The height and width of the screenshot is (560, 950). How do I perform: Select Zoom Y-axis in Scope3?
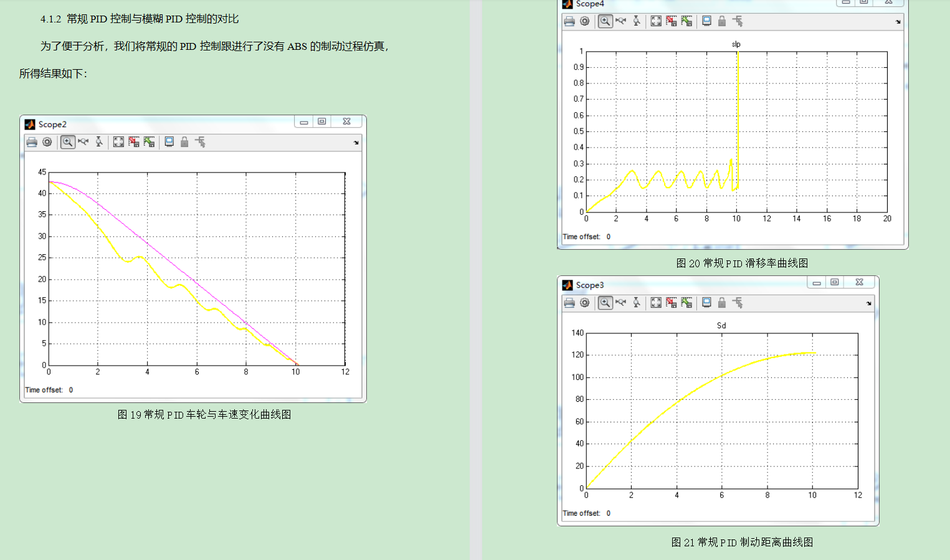[637, 303]
